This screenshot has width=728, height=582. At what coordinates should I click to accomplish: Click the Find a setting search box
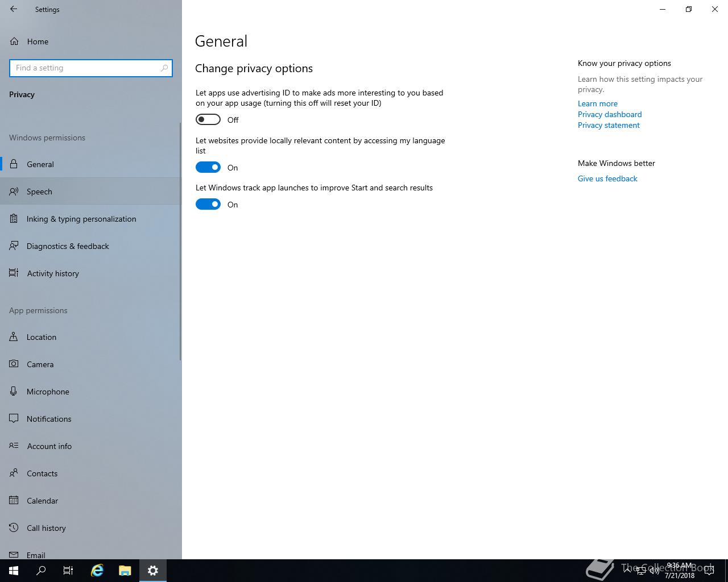tap(91, 68)
